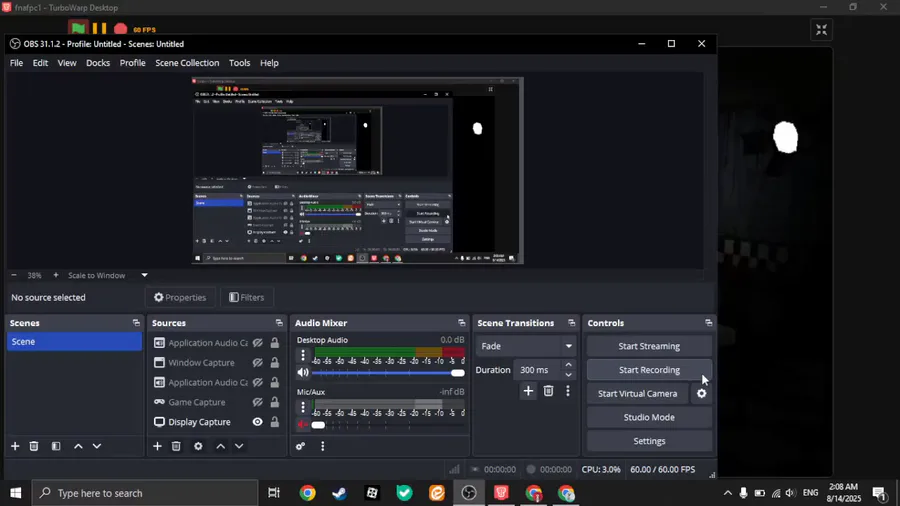The width and height of the screenshot is (900, 506).
Task: Configure virtual camera with gear icon
Action: point(701,394)
